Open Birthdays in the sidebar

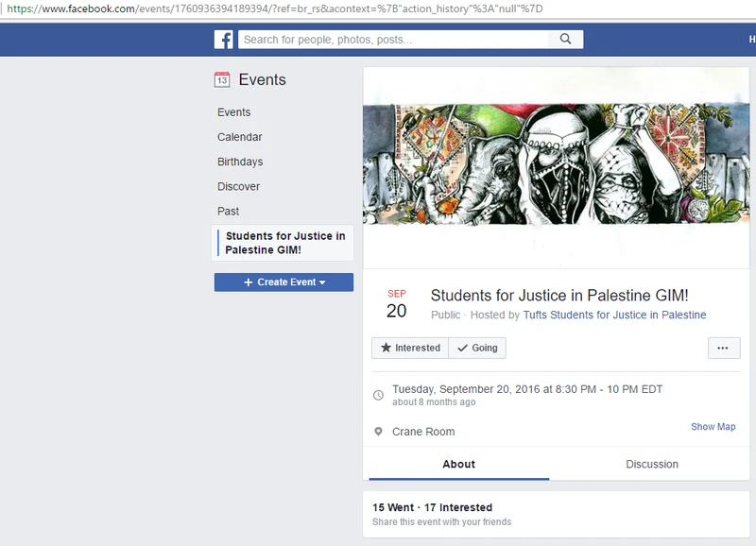click(240, 162)
